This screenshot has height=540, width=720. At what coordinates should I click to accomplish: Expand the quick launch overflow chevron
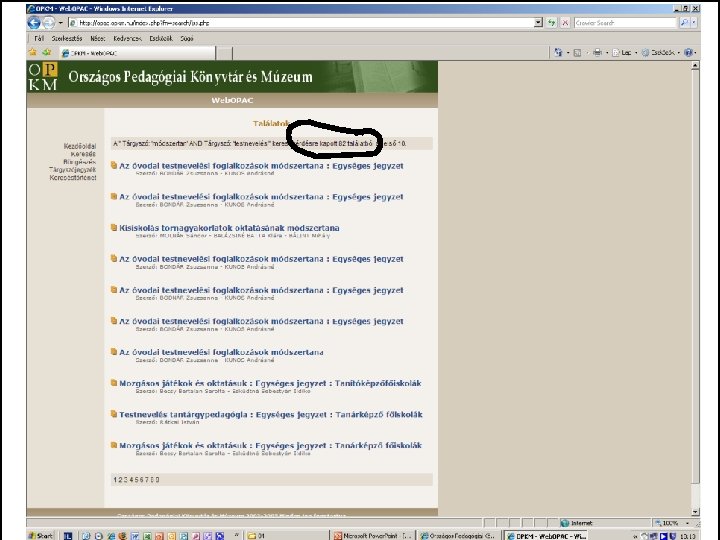[237, 535]
